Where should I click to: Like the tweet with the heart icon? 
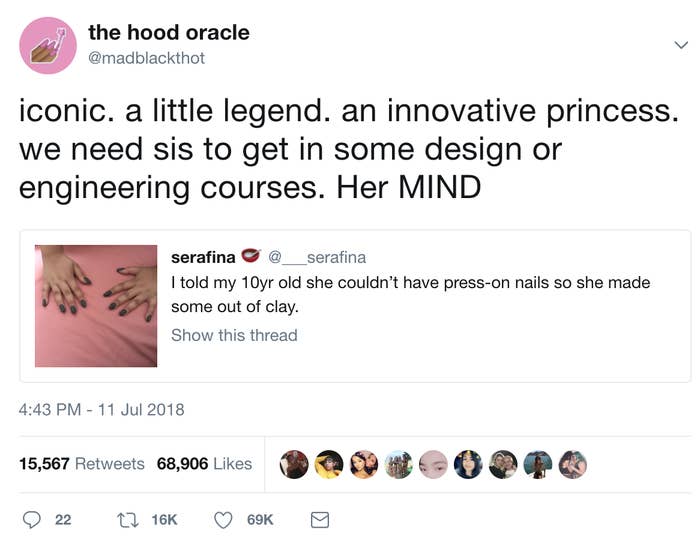point(223,520)
